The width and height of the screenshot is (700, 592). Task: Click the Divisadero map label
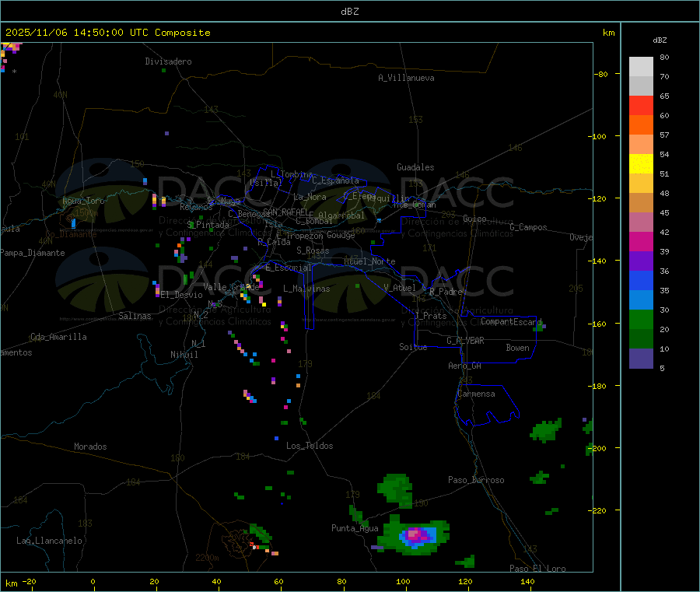pos(168,61)
